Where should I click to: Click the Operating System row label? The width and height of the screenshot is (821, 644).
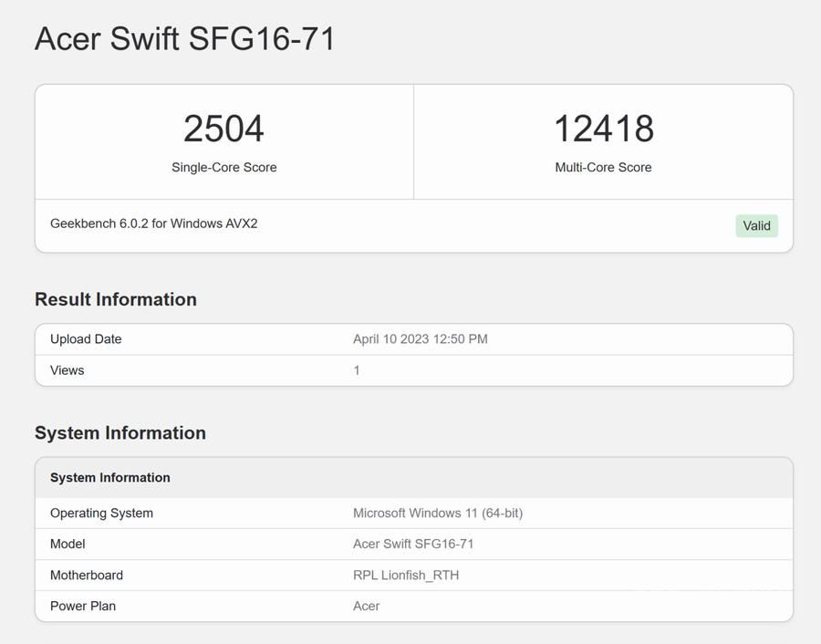[x=101, y=514]
